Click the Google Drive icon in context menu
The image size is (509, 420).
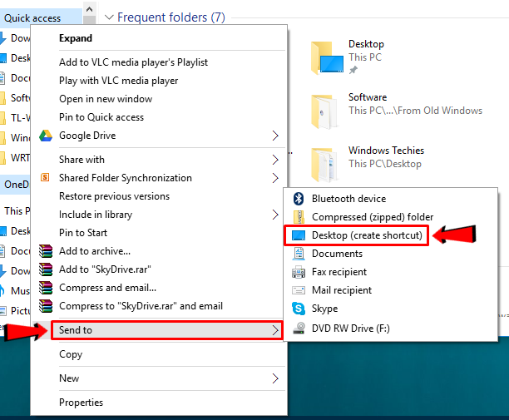tap(46, 136)
